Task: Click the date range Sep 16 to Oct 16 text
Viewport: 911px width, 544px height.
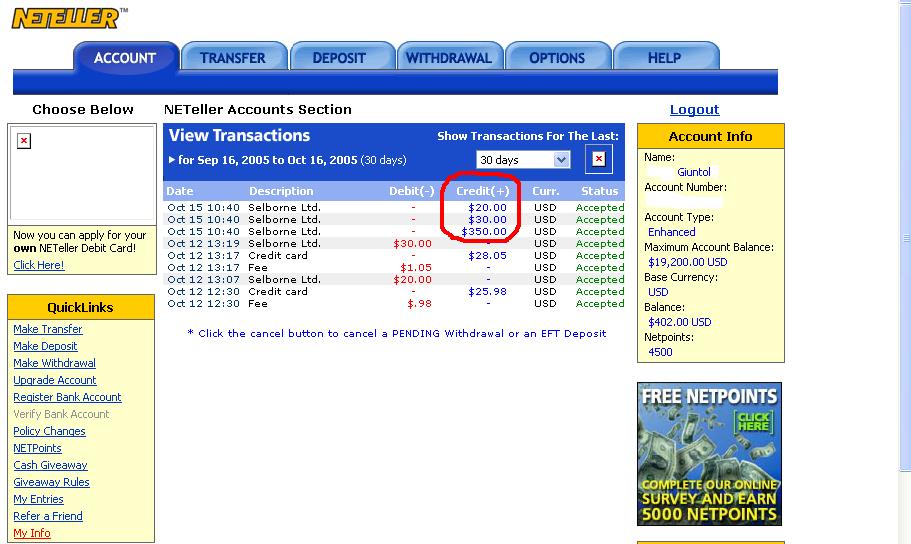Action: click(292, 160)
